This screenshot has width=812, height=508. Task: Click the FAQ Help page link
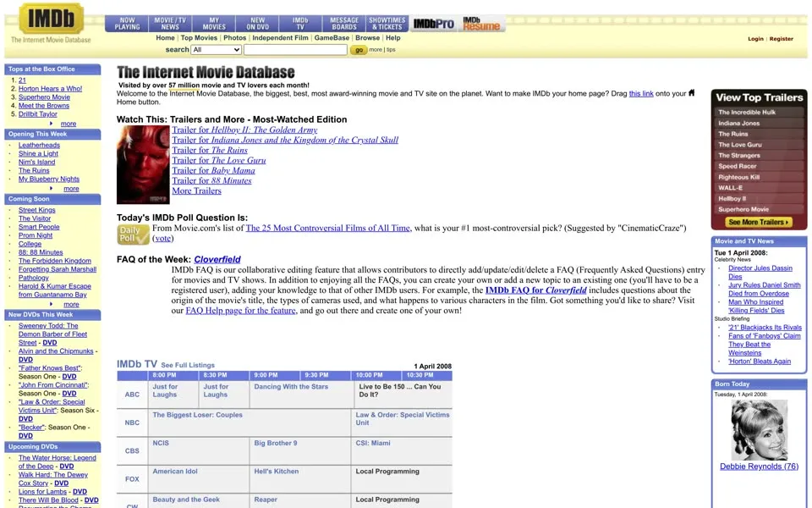(x=241, y=311)
